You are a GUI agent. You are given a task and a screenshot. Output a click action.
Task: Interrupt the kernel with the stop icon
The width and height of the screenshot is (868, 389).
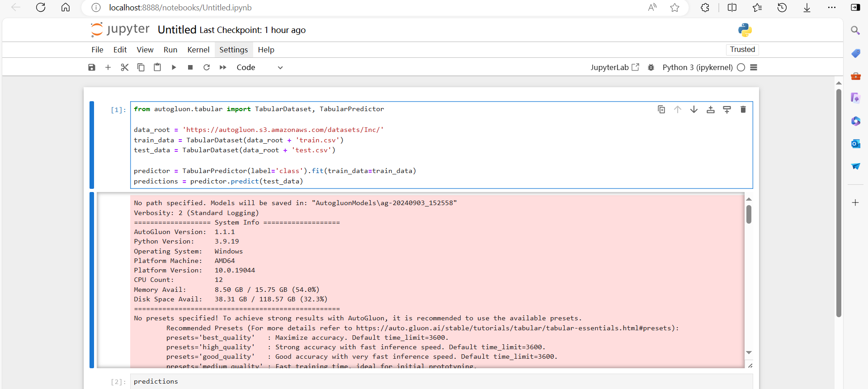click(190, 67)
